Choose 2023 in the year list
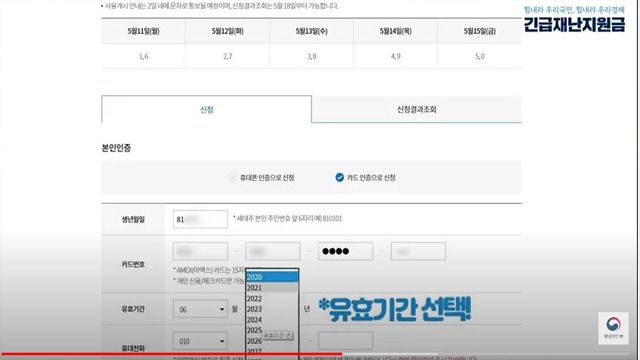 [x=272, y=309]
